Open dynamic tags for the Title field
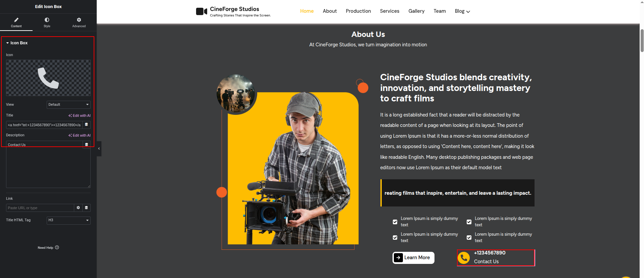 [x=86, y=125]
